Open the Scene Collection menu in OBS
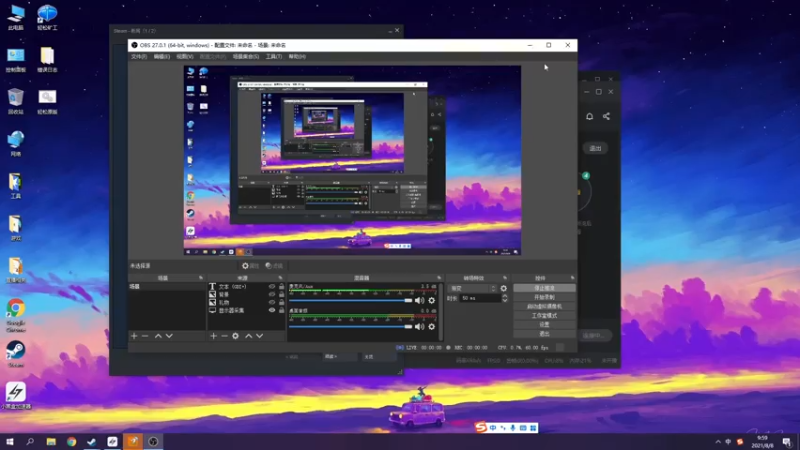 point(246,57)
